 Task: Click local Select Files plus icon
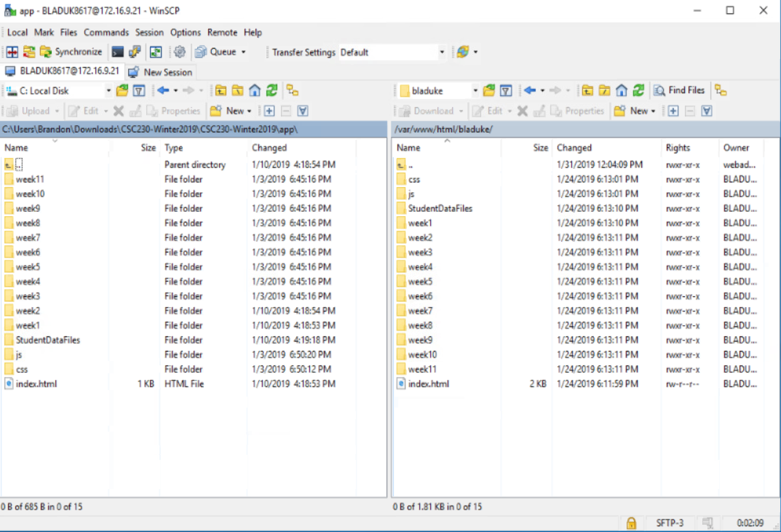[x=269, y=111]
